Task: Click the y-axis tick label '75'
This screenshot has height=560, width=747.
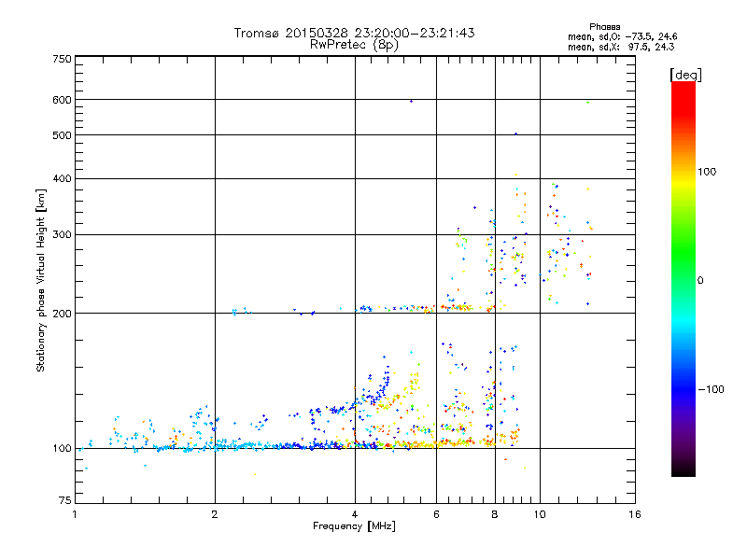Action: click(x=65, y=500)
